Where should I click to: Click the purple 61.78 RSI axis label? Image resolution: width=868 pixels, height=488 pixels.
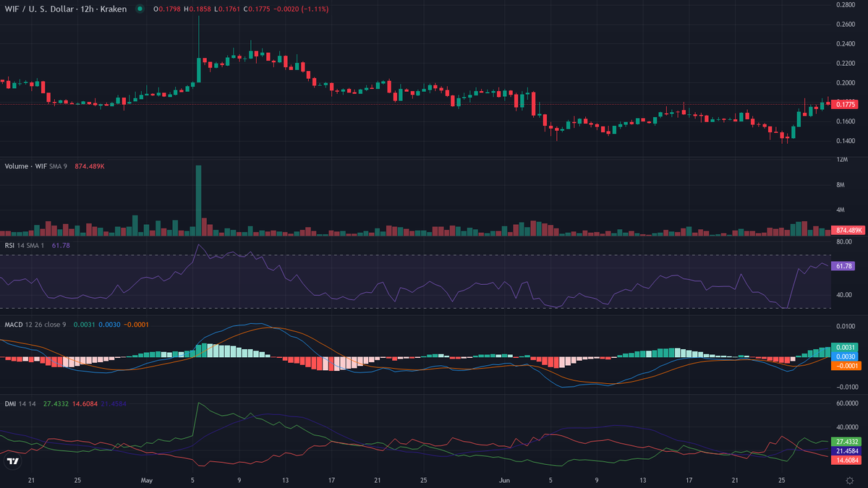click(x=844, y=266)
